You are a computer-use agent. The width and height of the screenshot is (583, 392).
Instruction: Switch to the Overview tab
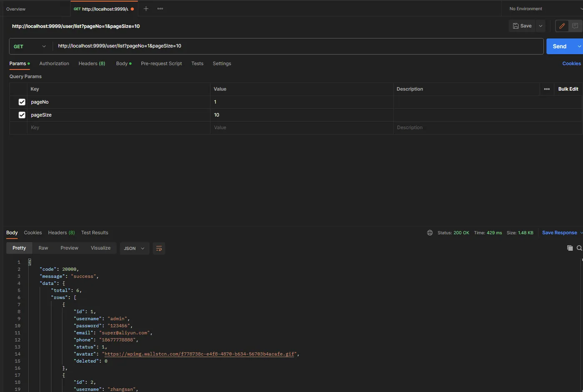[16, 9]
